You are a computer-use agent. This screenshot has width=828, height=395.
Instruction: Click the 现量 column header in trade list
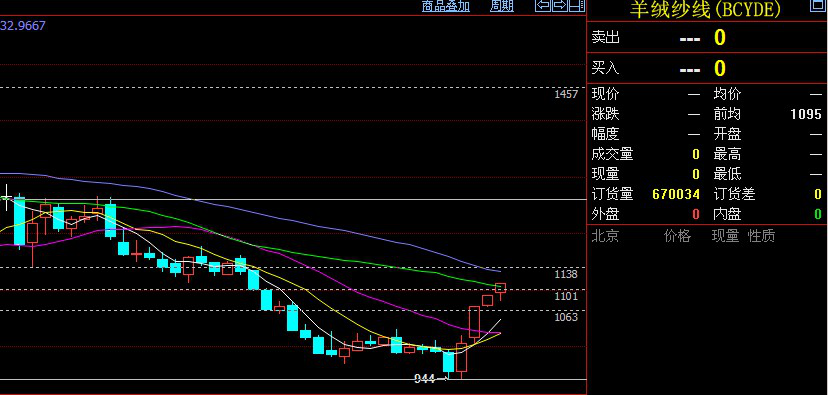click(726, 236)
